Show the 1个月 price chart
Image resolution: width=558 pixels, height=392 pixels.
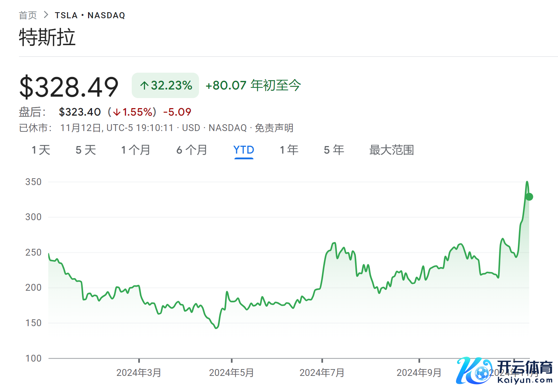(136, 150)
